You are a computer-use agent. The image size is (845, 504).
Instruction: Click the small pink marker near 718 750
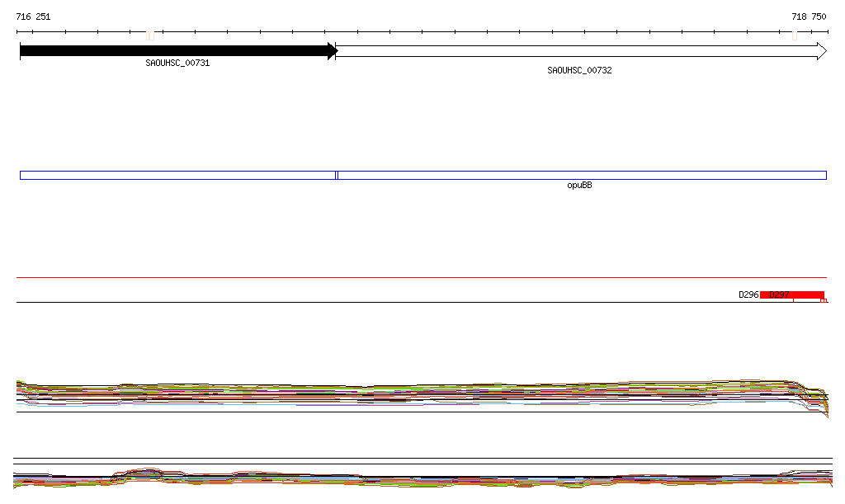(x=794, y=35)
